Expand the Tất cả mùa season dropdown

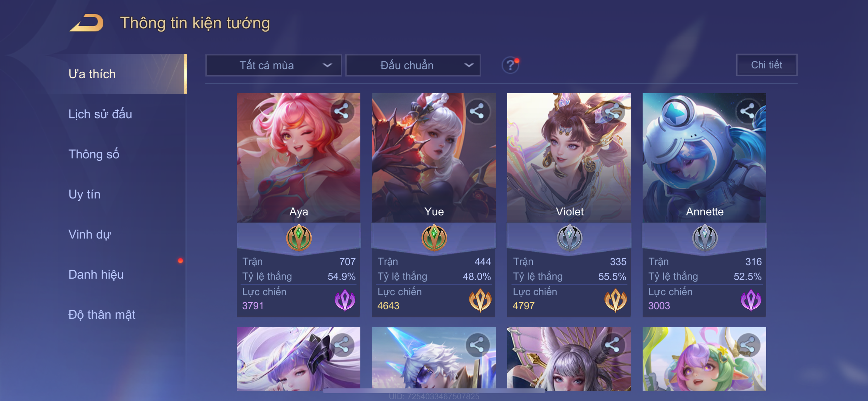[x=274, y=65]
